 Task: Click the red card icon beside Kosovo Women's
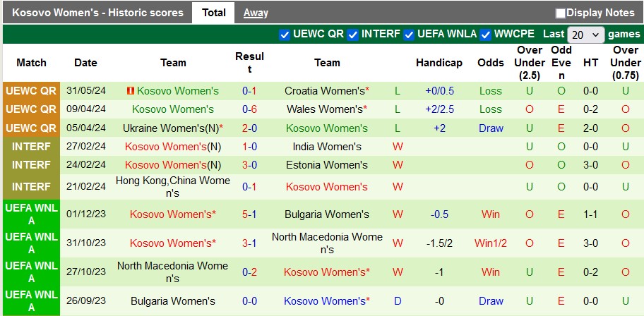click(x=130, y=91)
